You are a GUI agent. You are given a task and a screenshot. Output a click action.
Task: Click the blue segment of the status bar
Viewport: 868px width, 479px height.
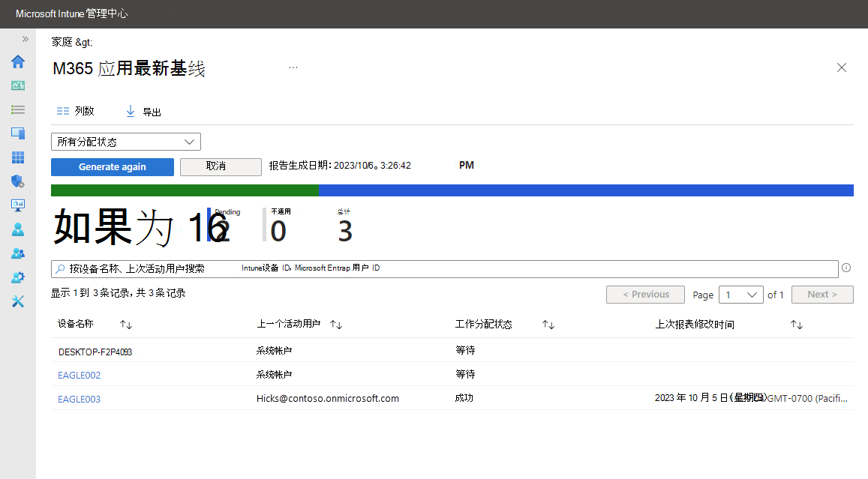(586, 190)
